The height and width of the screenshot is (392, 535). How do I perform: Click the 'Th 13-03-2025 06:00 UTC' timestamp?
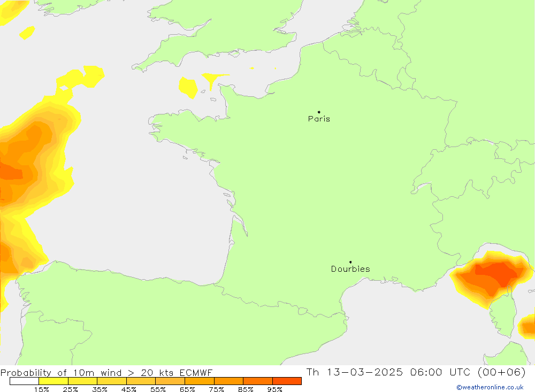(x=388, y=372)
